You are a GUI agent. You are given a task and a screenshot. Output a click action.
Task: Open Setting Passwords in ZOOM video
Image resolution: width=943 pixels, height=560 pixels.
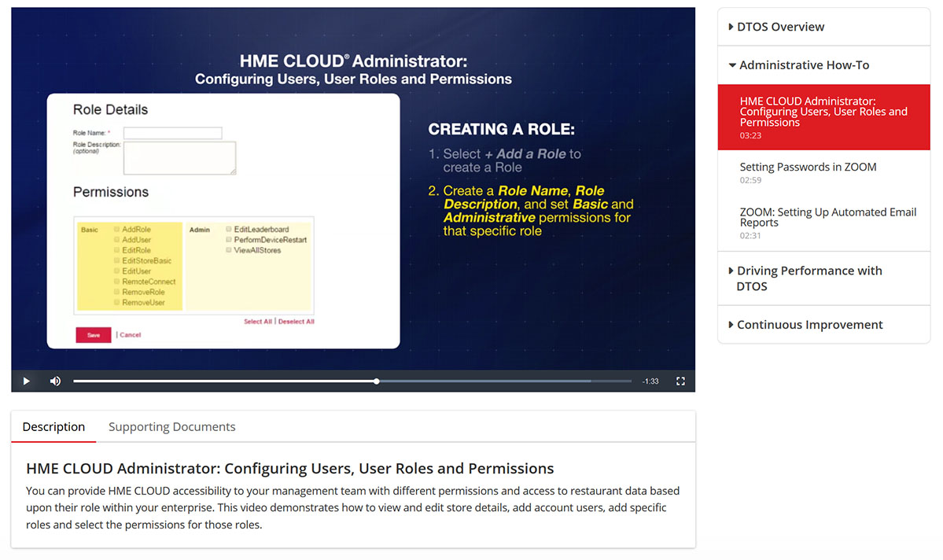823,172
